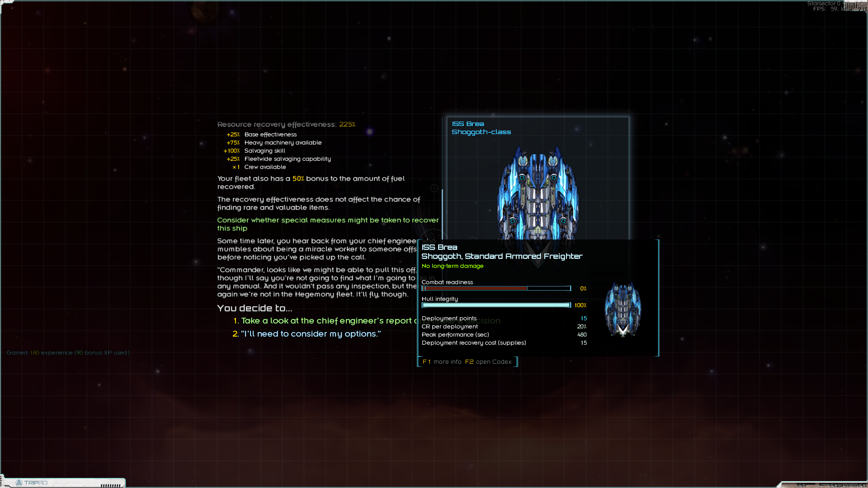The image size is (868, 488).
Task: Select "I'll need to consider my options."
Action: (x=311, y=334)
